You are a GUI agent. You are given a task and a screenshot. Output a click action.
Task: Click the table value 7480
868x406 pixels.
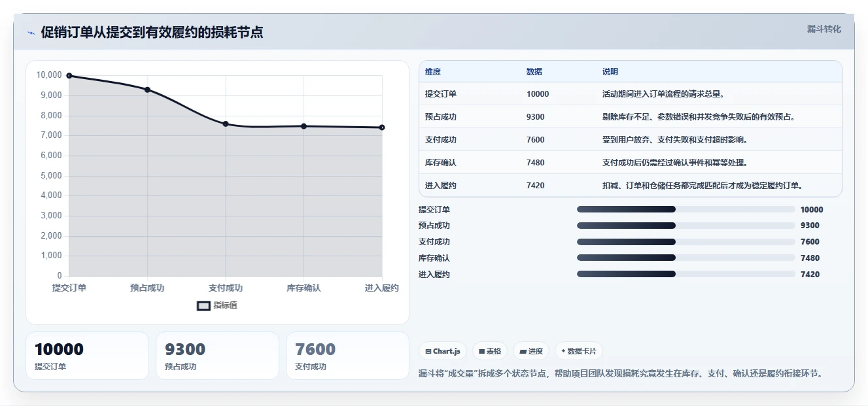pyautogui.click(x=536, y=163)
